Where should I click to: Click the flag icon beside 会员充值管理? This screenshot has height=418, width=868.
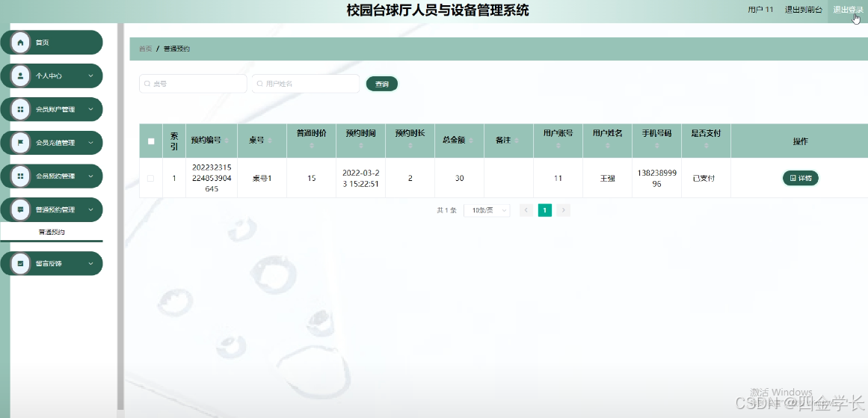20,143
